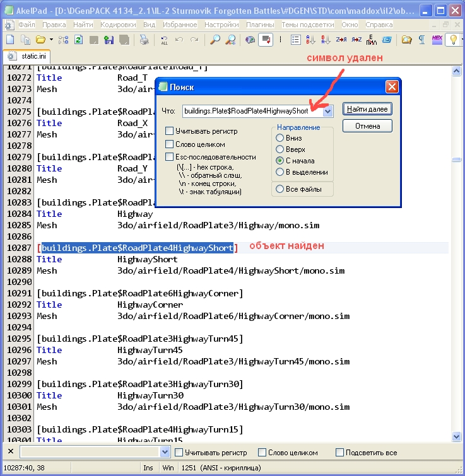Expand the recent files arrow beside Open
Screen dimensions: 465x476
[x=51, y=40]
